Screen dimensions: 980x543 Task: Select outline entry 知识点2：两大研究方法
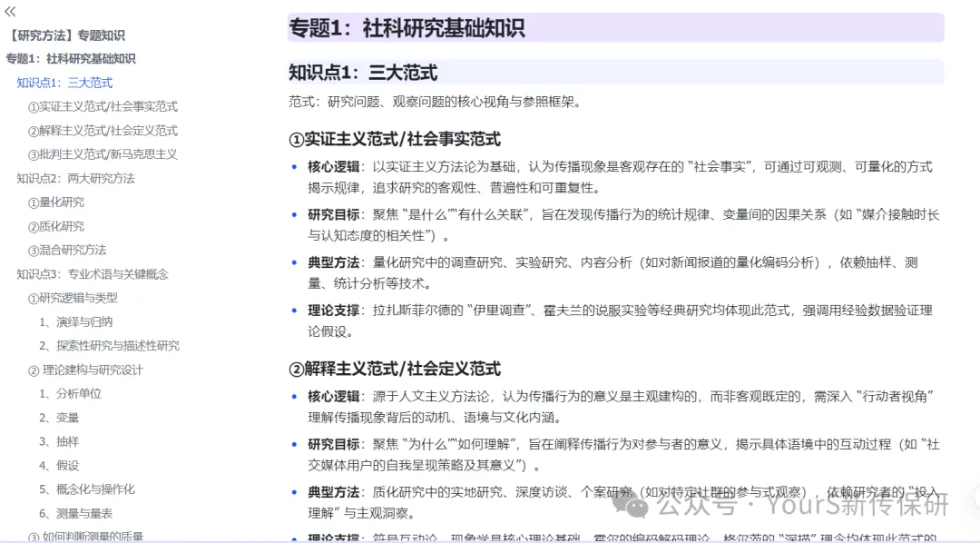[75, 178]
